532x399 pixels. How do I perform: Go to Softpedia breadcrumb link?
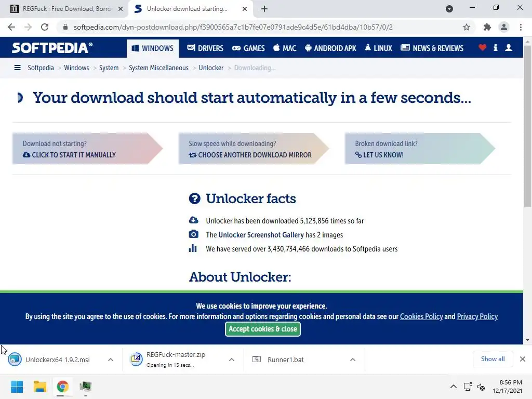click(x=41, y=68)
